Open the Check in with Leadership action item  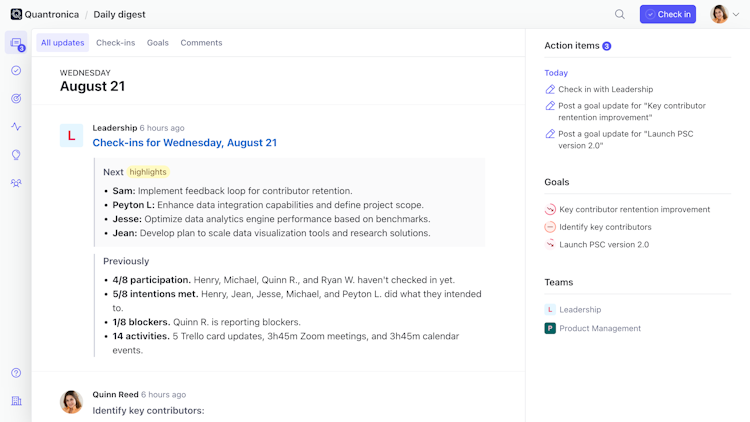(605, 90)
